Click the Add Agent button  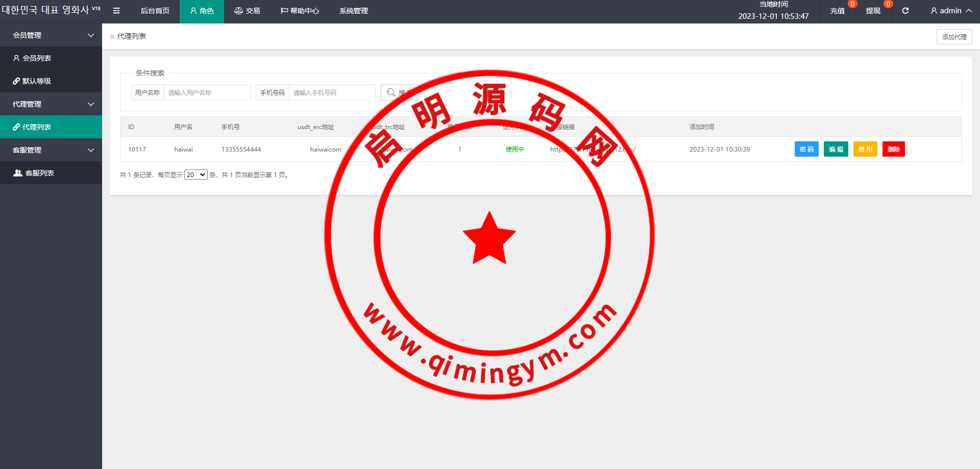[954, 37]
